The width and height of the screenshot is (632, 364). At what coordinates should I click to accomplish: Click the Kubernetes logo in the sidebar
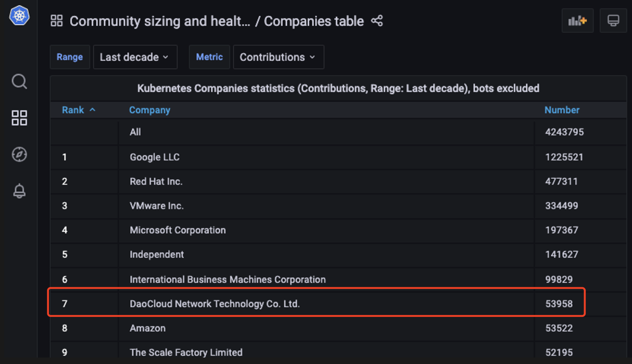[19, 15]
